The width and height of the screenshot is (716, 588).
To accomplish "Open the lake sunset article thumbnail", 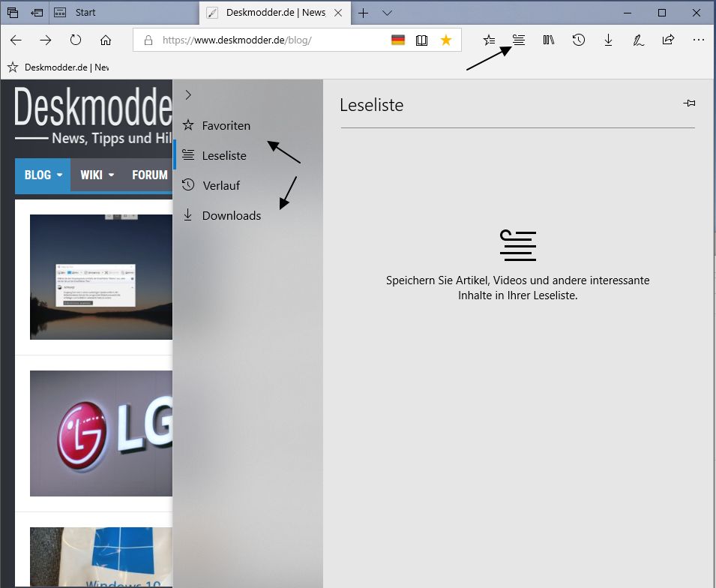I will click(x=101, y=277).
